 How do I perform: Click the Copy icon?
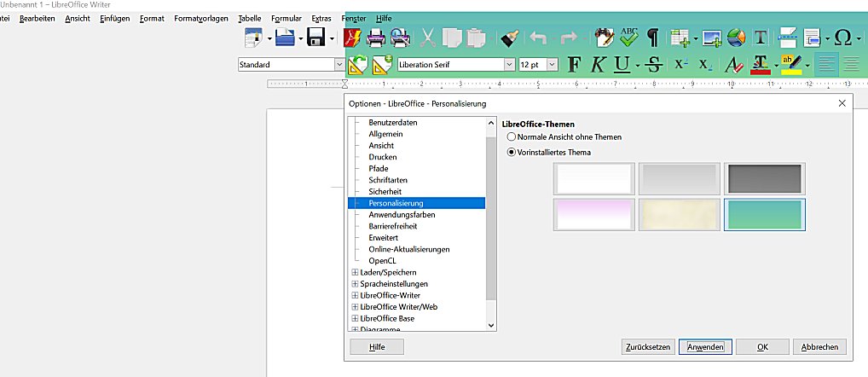[x=451, y=38]
